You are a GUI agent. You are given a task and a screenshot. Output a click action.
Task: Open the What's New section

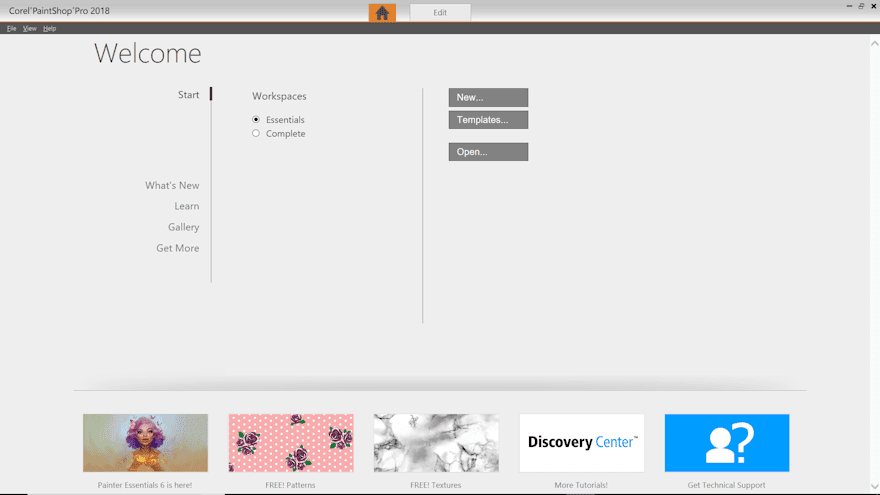coord(172,186)
